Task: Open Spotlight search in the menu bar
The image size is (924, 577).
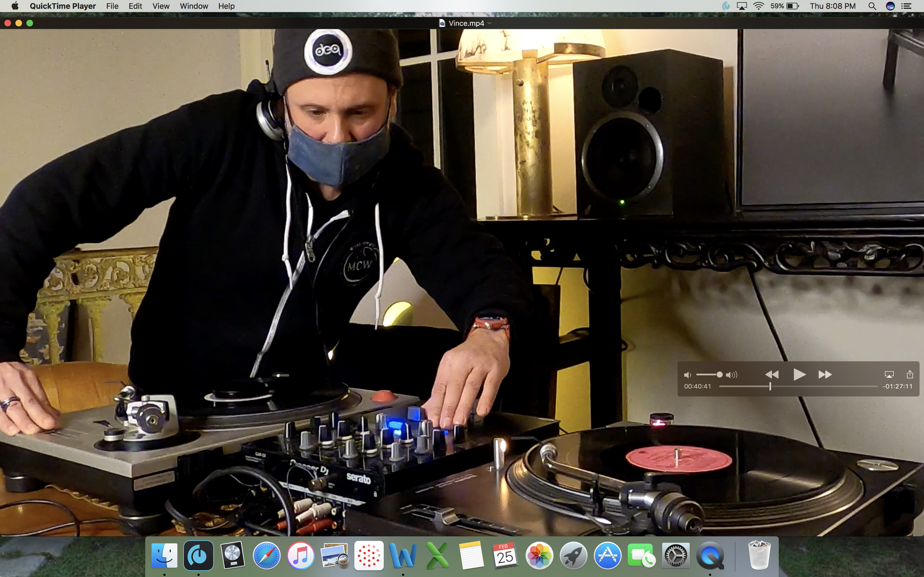Action: point(872,6)
